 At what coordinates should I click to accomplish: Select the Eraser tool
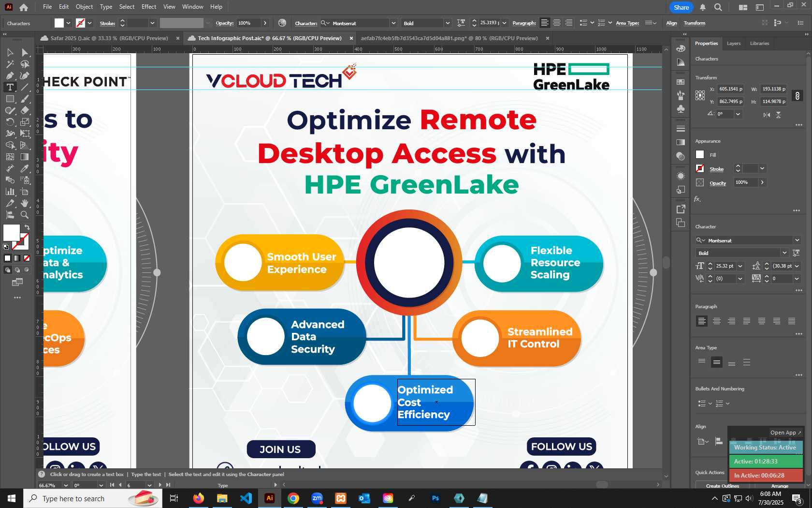coord(25,110)
